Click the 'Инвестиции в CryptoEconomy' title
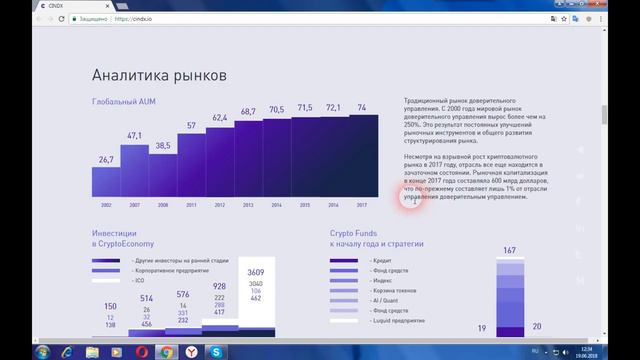This screenshot has height=360, width=640. point(123,238)
